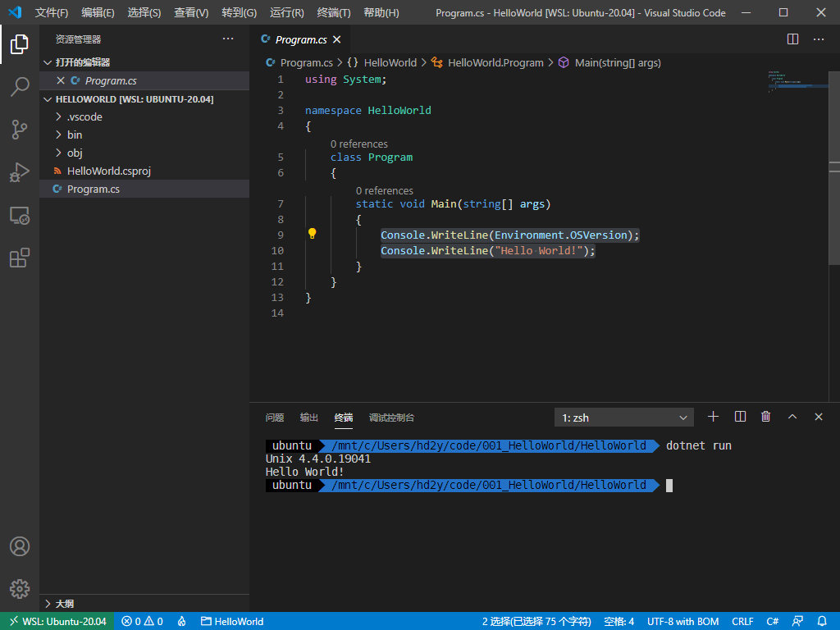Screen dimensions: 840x630
Task: Open editor more actions ellipsis
Action: [819, 39]
